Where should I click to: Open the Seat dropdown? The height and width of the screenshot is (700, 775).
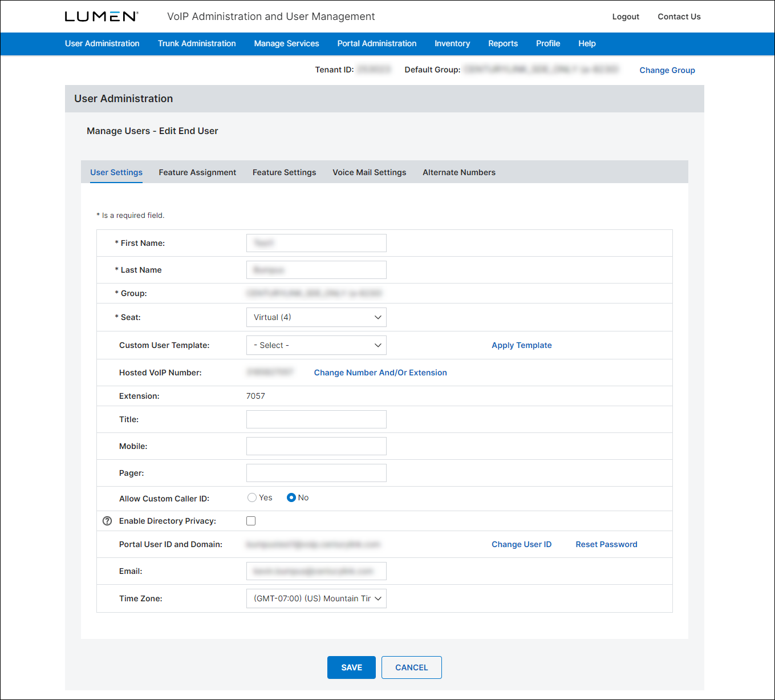(x=316, y=317)
